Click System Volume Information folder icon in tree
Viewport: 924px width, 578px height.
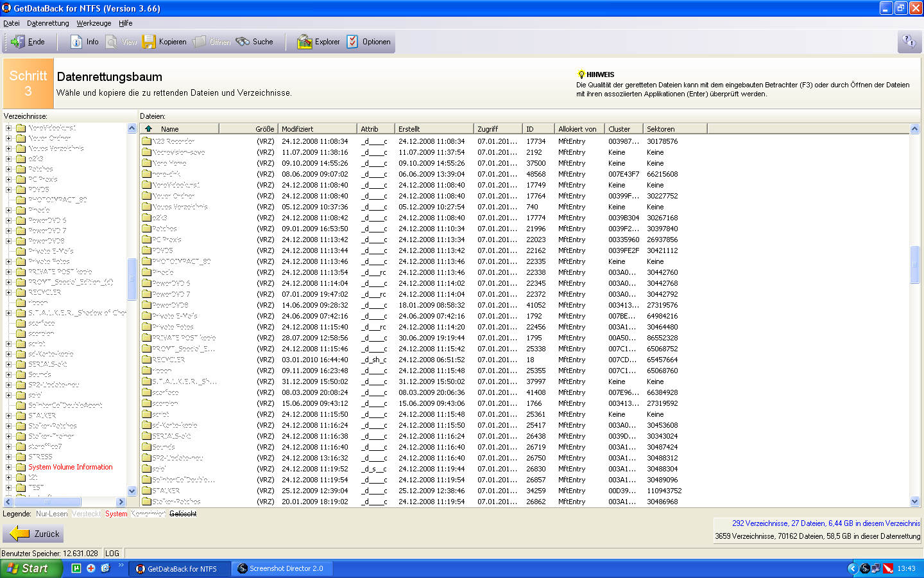tap(21, 467)
